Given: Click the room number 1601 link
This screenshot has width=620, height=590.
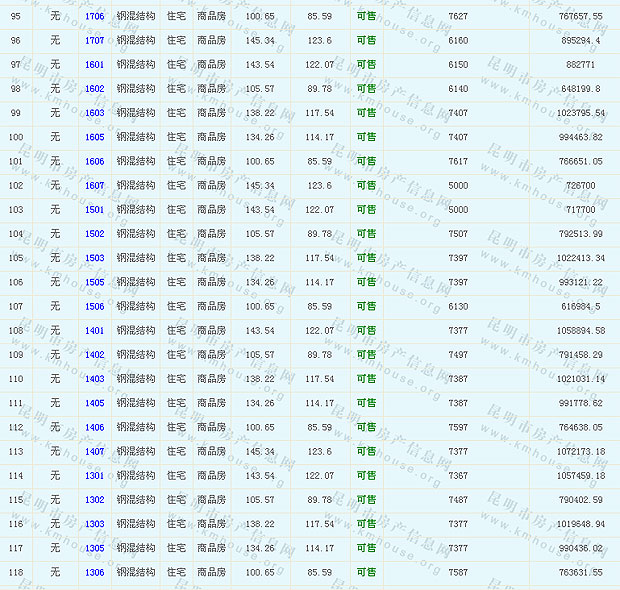Looking at the screenshot, I should click(x=94, y=64).
